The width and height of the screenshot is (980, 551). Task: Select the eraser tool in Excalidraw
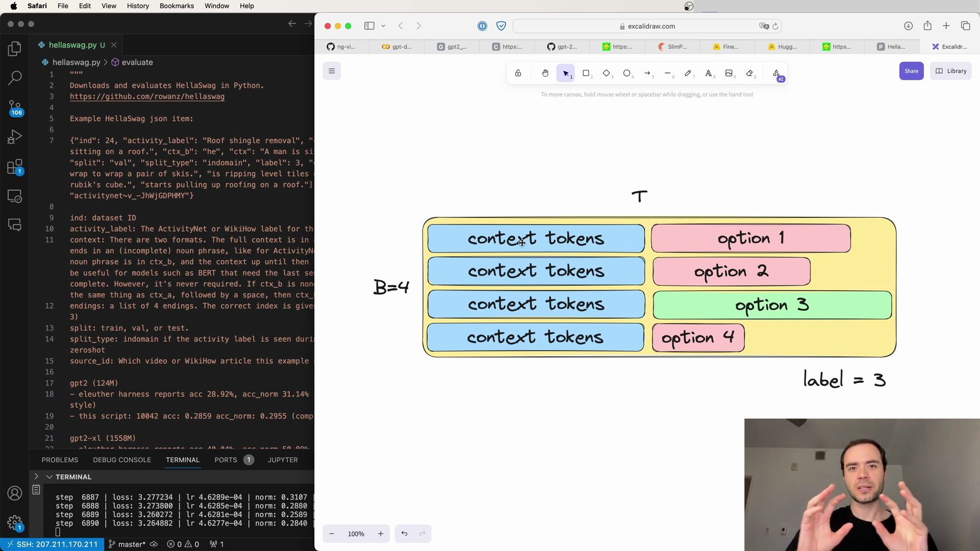point(750,73)
